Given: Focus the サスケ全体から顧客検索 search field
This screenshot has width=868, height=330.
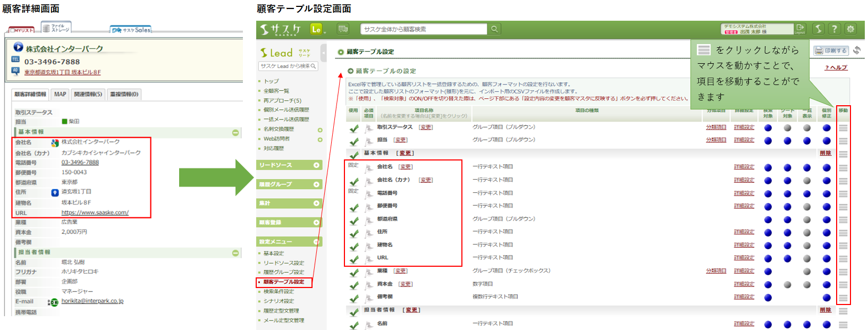Looking at the screenshot, I should tap(424, 29).
